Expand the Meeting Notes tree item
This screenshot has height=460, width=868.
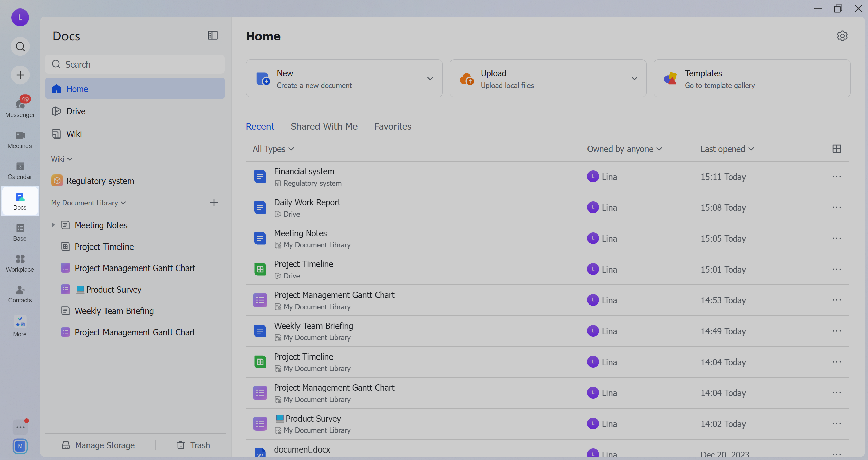(54, 225)
